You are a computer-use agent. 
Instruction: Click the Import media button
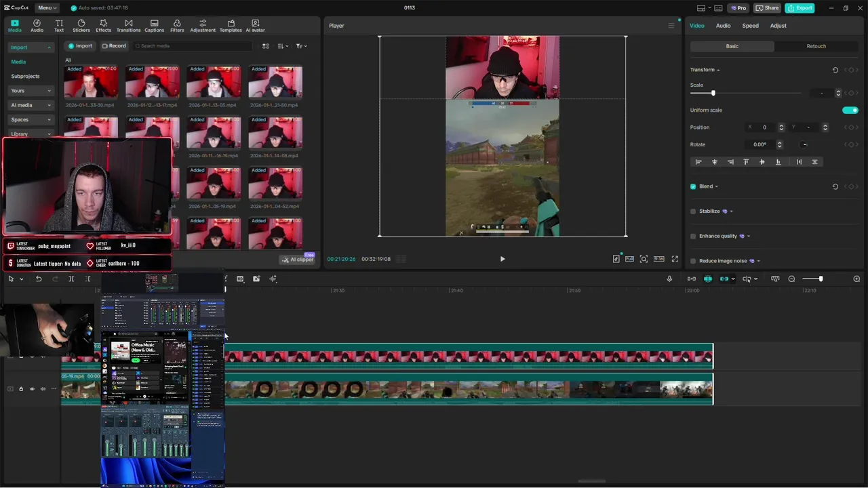[80, 46]
